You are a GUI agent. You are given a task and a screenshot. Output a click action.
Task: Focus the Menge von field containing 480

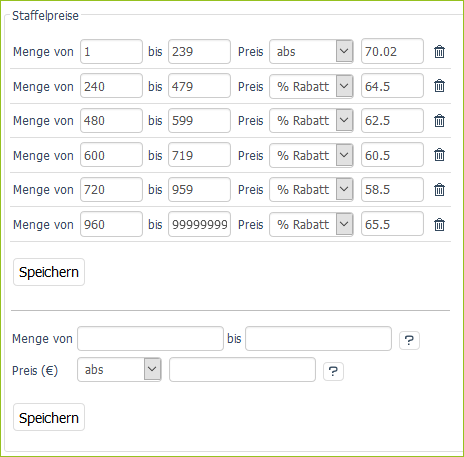(x=111, y=120)
